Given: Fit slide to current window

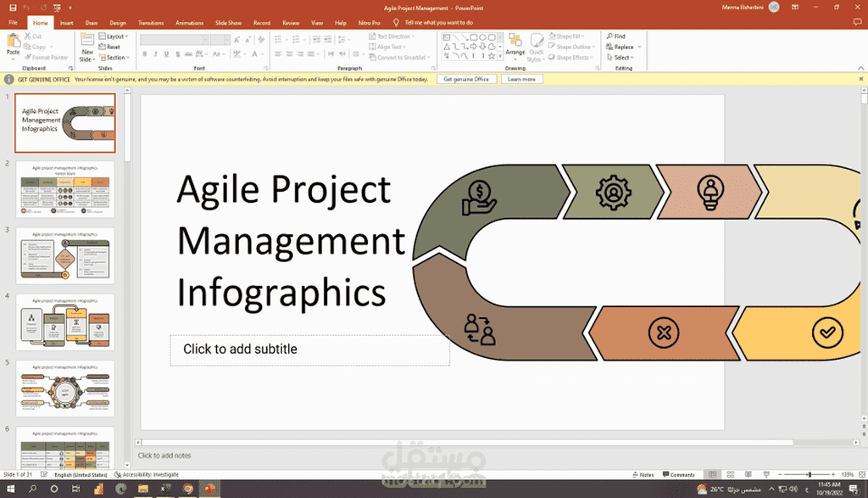Looking at the screenshot, I should click(x=862, y=475).
